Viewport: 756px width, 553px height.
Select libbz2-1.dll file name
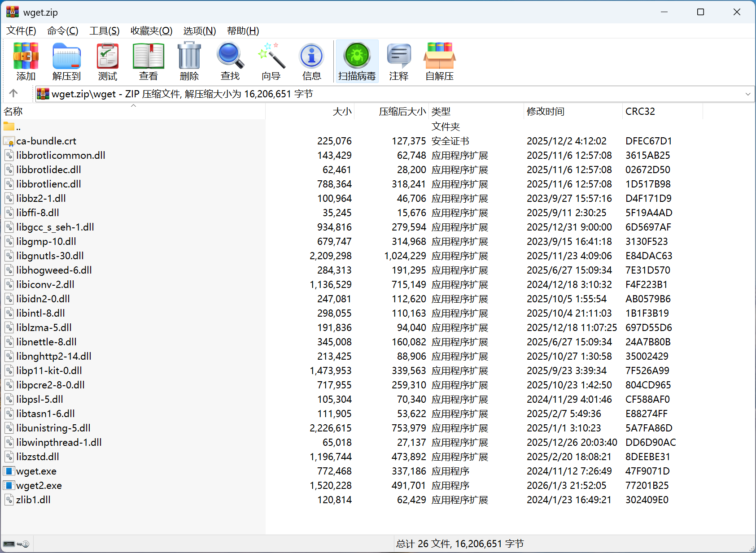pyautogui.click(x=41, y=198)
